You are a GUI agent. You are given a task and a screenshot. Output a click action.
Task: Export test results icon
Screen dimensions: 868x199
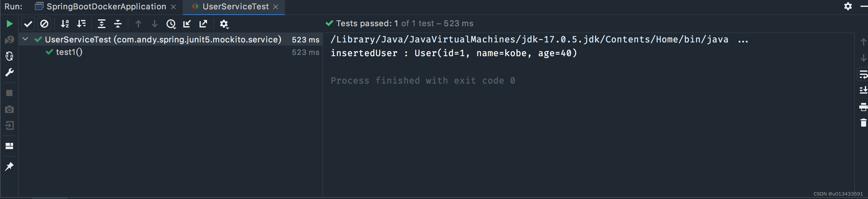(203, 24)
